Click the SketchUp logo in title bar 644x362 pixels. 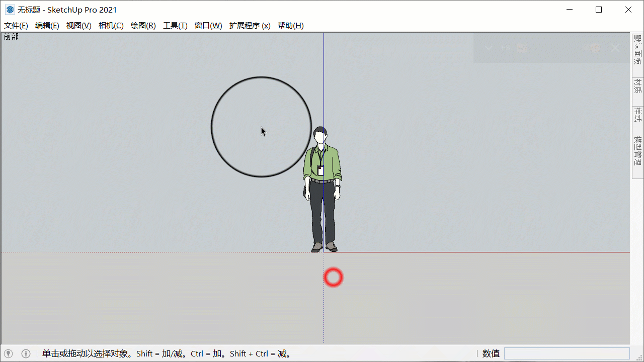(10, 10)
